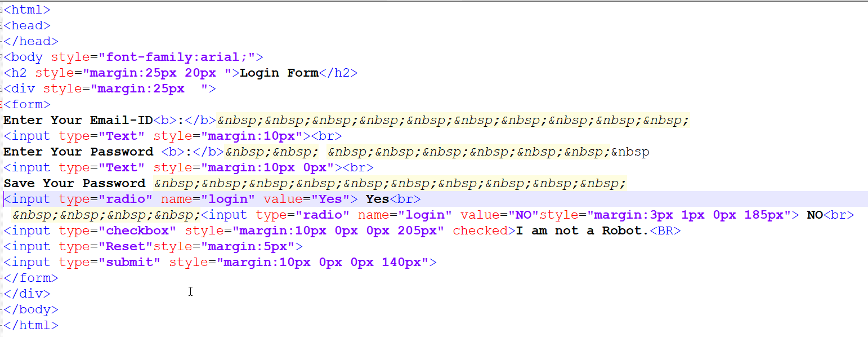Click the closing '</body>' tag
868x337 pixels.
coord(31,309)
